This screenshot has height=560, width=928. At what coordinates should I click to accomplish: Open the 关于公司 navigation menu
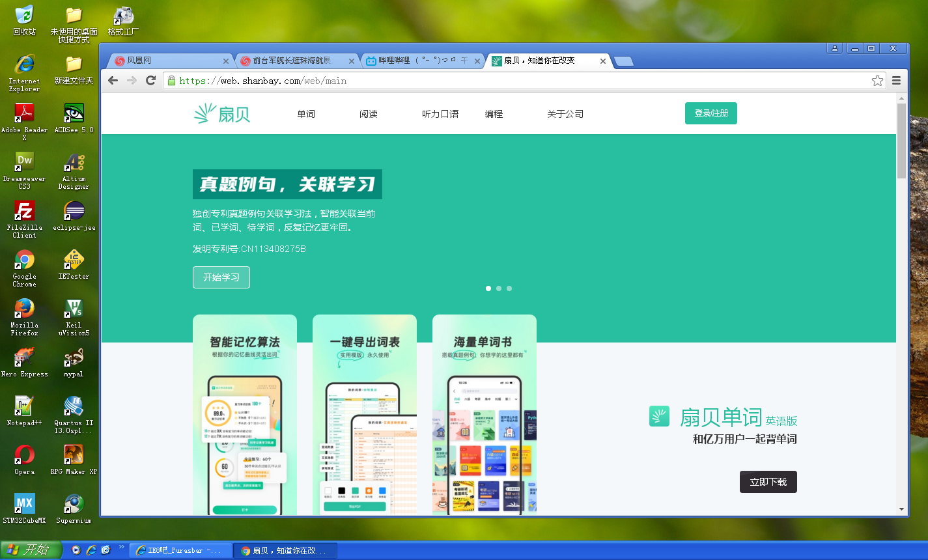[565, 114]
